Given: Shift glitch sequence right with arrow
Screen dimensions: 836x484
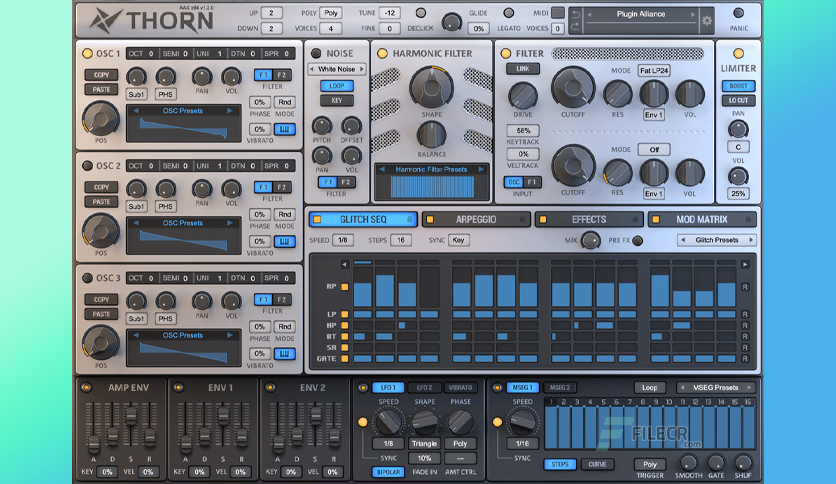Looking at the screenshot, I should [745, 264].
